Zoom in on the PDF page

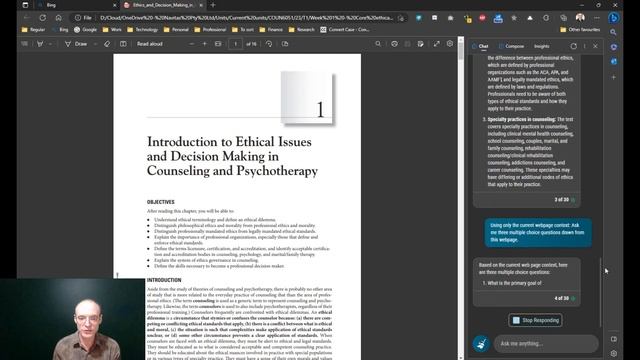tap(204, 44)
